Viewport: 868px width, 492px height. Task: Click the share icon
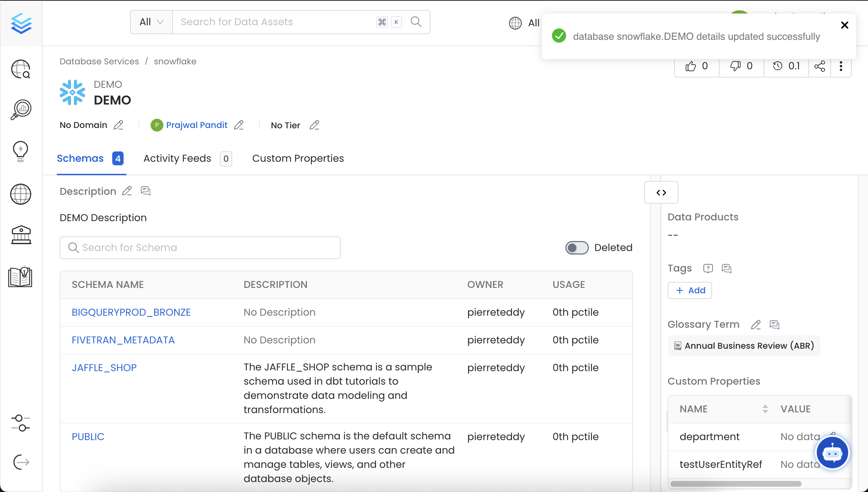(x=819, y=66)
